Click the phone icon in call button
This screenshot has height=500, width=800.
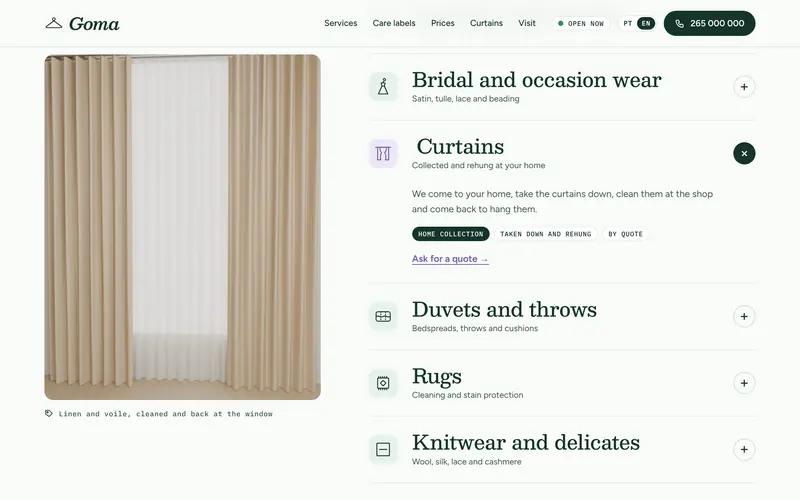point(680,23)
